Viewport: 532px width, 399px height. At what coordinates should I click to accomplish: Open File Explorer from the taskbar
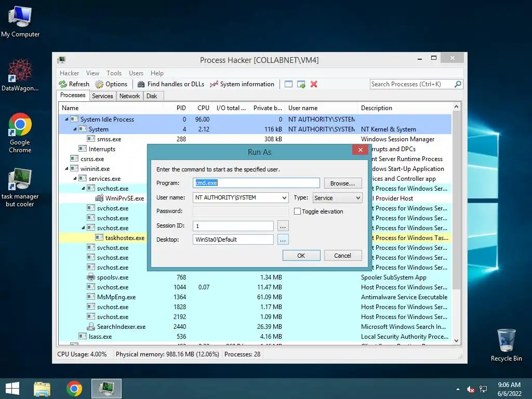pos(42,389)
